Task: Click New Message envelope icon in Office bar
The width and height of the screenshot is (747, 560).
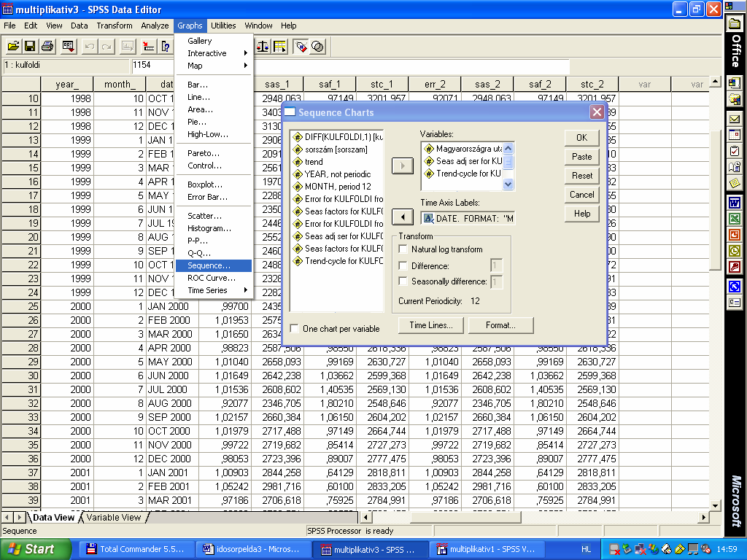Action: pos(735,119)
